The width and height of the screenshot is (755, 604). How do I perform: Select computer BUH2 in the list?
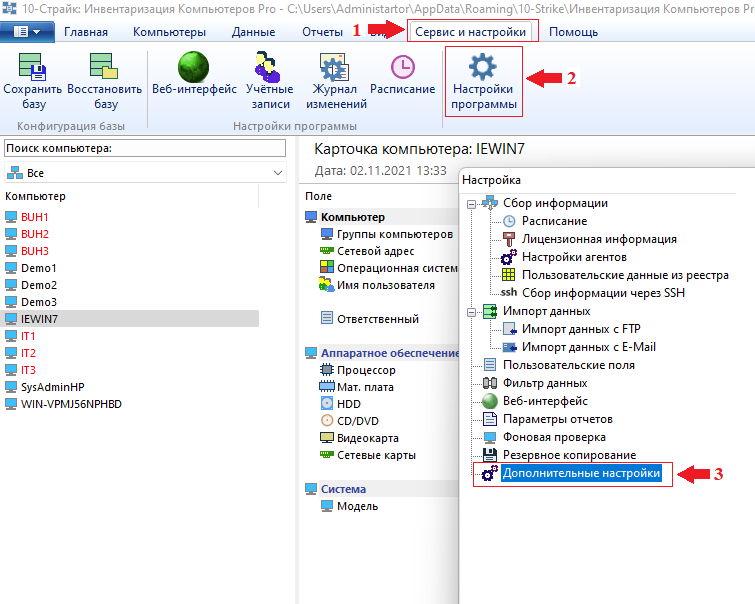pyautogui.click(x=35, y=234)
